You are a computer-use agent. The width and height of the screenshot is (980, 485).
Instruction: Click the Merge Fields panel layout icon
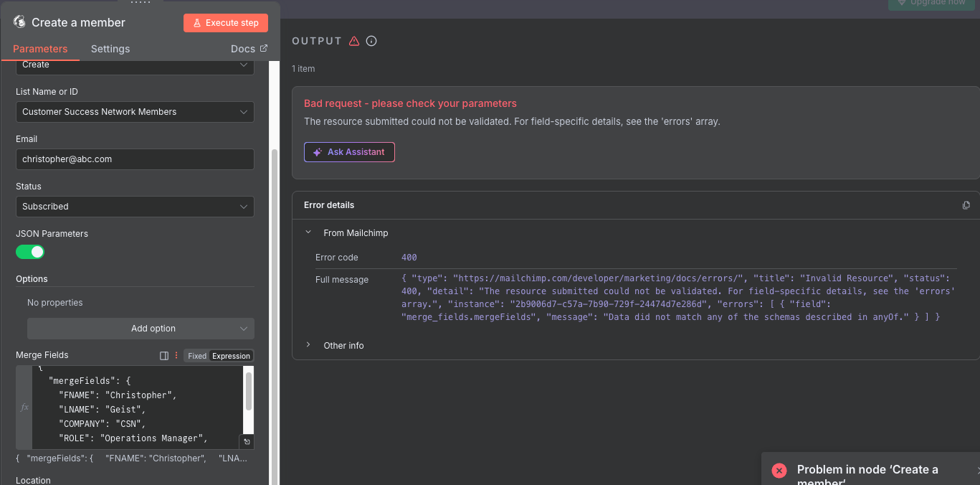pyautogui.click(x=164, y=356)
